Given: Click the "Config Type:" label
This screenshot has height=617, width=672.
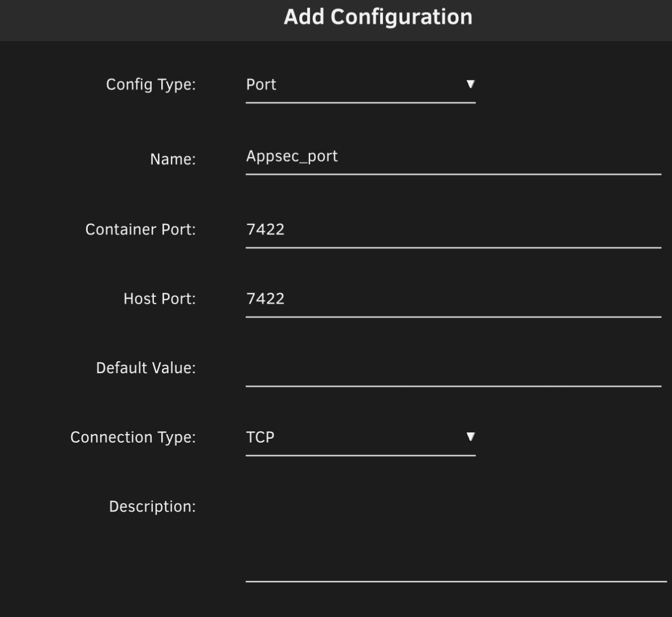Looking at the screenshot, I should point(150,85).
